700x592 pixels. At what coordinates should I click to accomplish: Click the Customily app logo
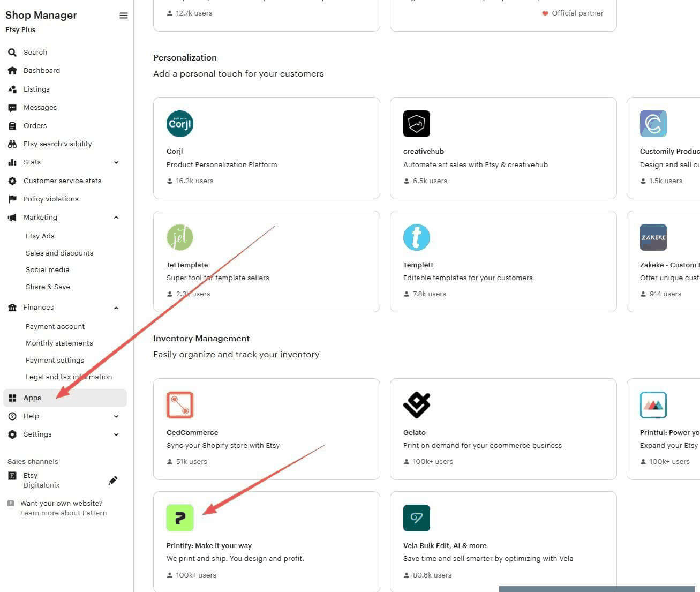(653, 124)
